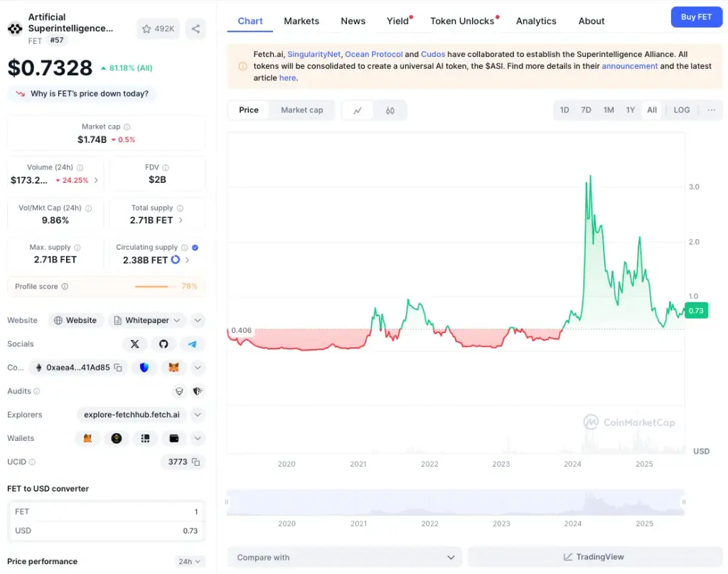The width and height of the screenshot is (728, 574).
Task: Toggle the LOG scale on the chart
Action: click(x=682, y=110)
